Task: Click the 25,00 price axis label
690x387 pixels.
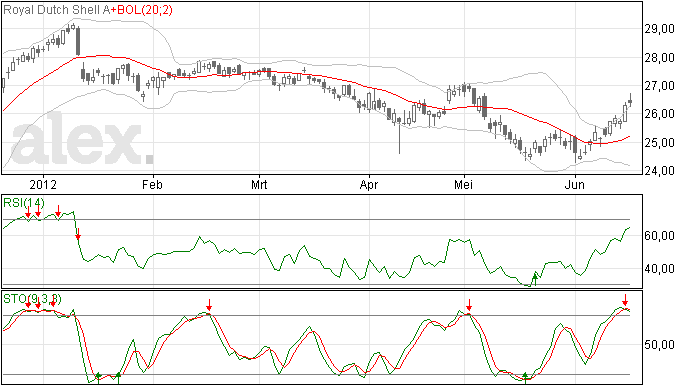Action: 659,143
